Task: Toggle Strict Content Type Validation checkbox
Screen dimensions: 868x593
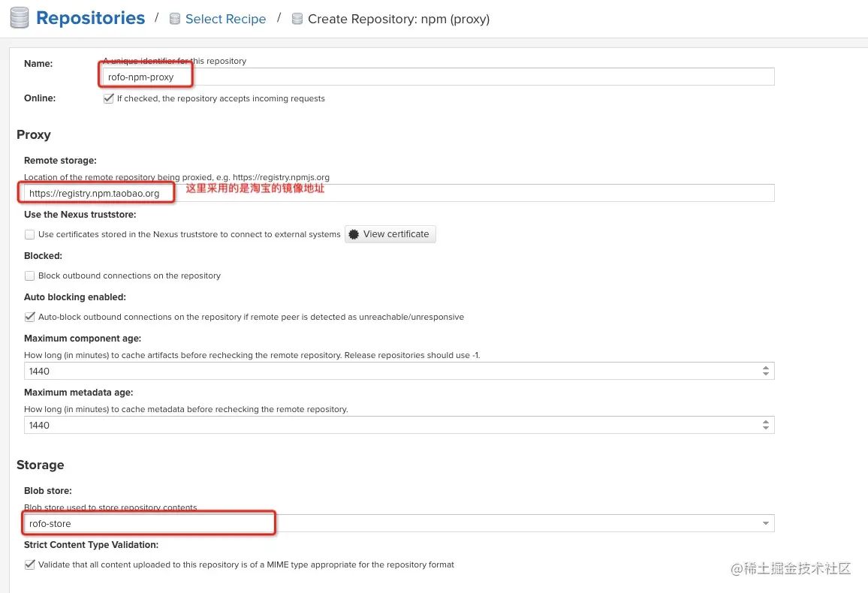Action: coord(30,564)
